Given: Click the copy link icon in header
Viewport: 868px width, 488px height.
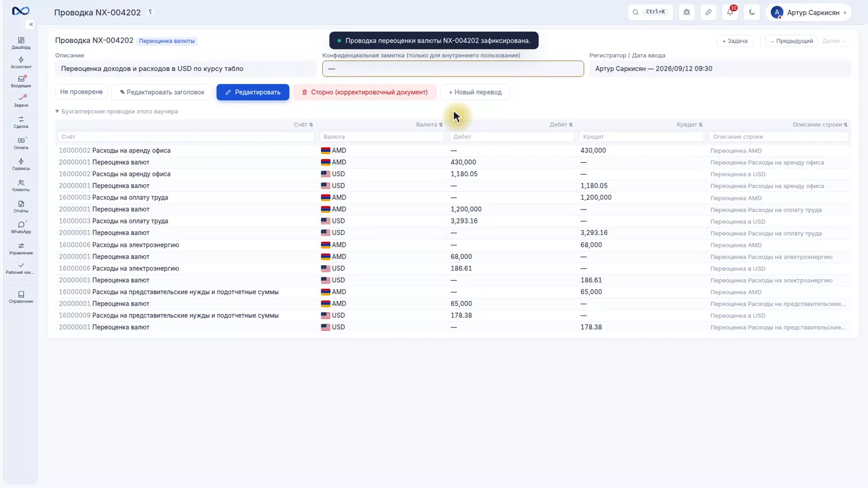Looking at the screenshot, I should 709,12.
